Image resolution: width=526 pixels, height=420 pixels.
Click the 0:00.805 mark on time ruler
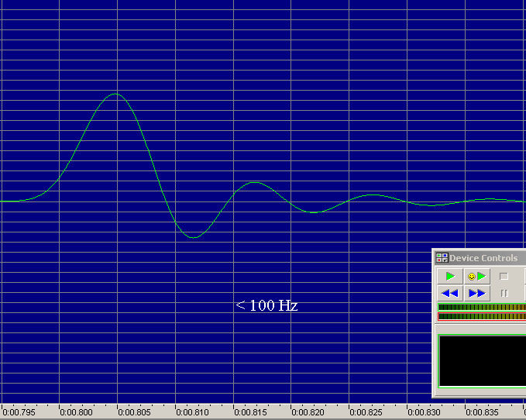pos(134,412)
